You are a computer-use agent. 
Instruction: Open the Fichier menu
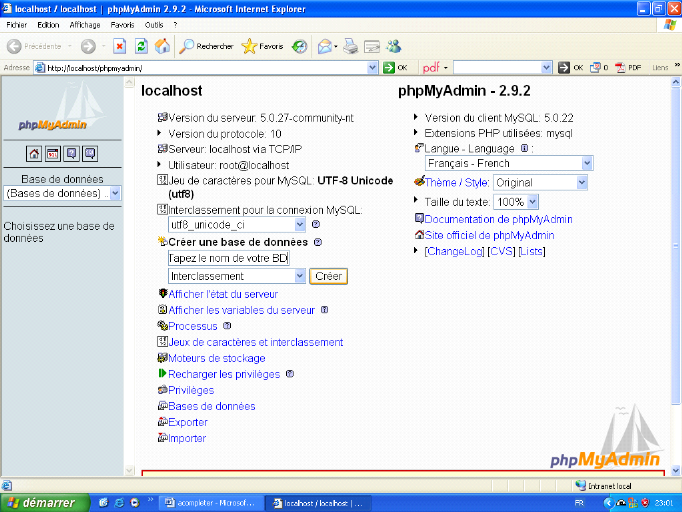point(17,25)
